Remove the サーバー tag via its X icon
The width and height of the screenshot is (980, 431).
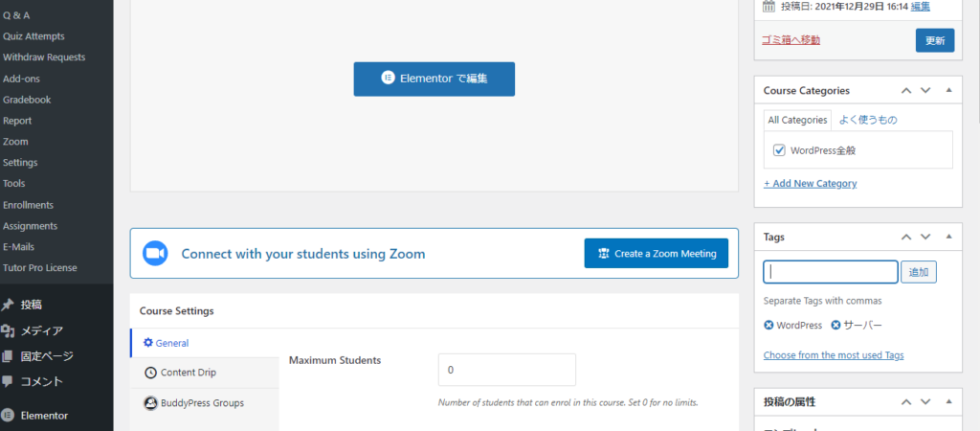tap(835, 326)
